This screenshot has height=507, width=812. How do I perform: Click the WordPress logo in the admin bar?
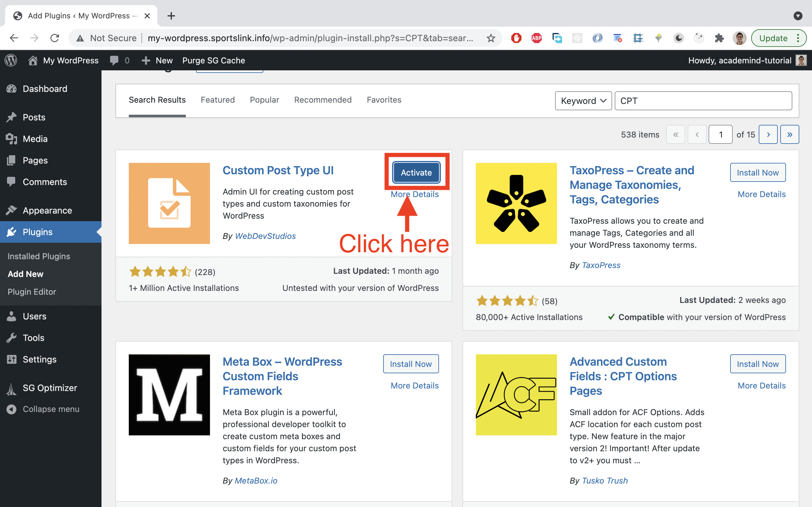point(10,60)
